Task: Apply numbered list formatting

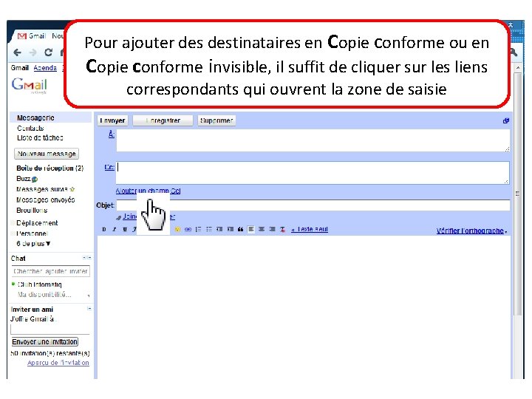Action: pyautogui.click(x=199, y=229)
